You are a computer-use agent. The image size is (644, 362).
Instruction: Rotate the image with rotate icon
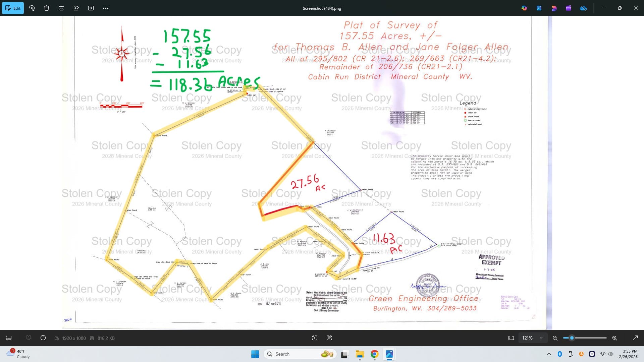32,8
